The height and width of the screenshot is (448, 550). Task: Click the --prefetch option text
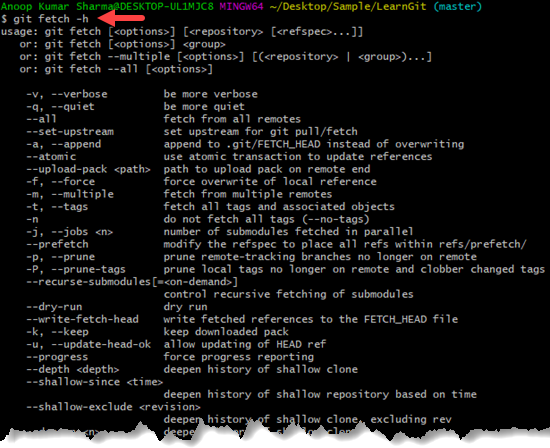click(x=58, y=244)
